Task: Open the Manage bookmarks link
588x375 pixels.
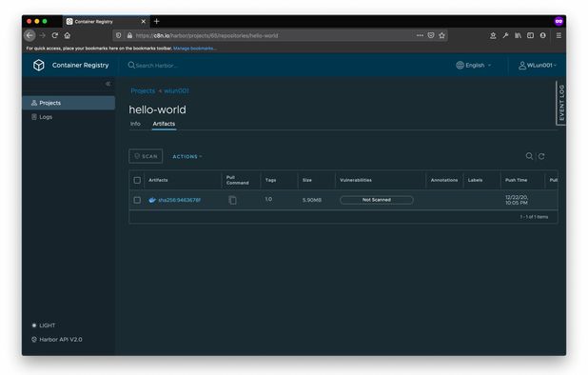Action: point(195,49)
